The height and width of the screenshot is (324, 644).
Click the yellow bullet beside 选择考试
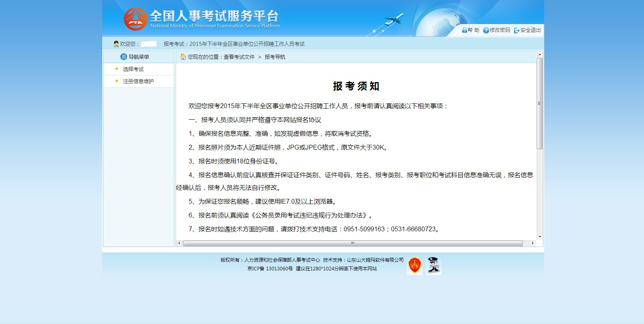tap(116, 69)
